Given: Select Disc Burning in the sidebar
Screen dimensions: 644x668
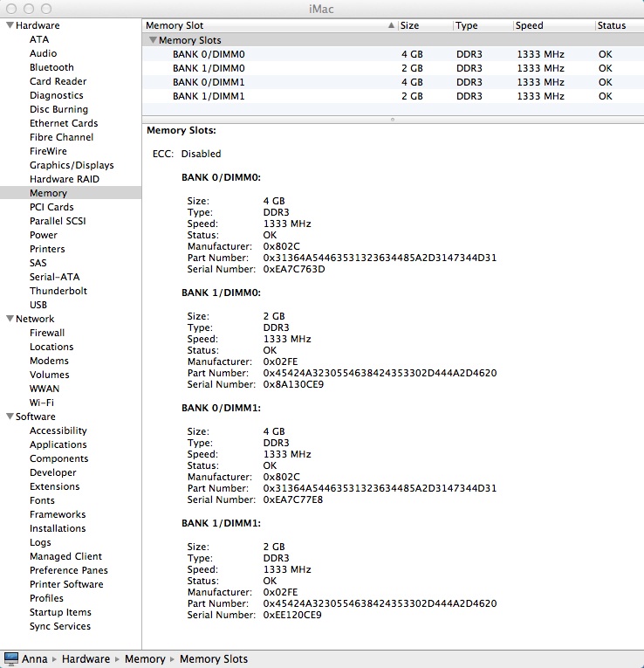Looking at the screenshot, I should 58,109.
